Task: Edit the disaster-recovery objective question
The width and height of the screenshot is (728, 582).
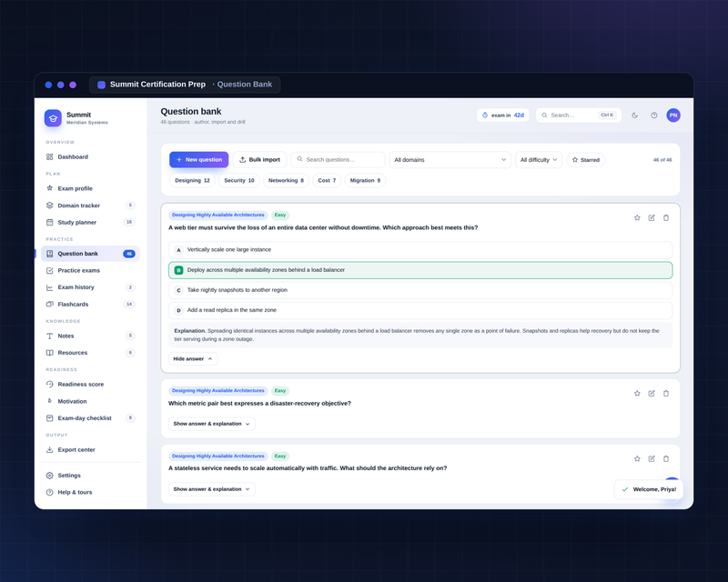Action: coord(652,394)
